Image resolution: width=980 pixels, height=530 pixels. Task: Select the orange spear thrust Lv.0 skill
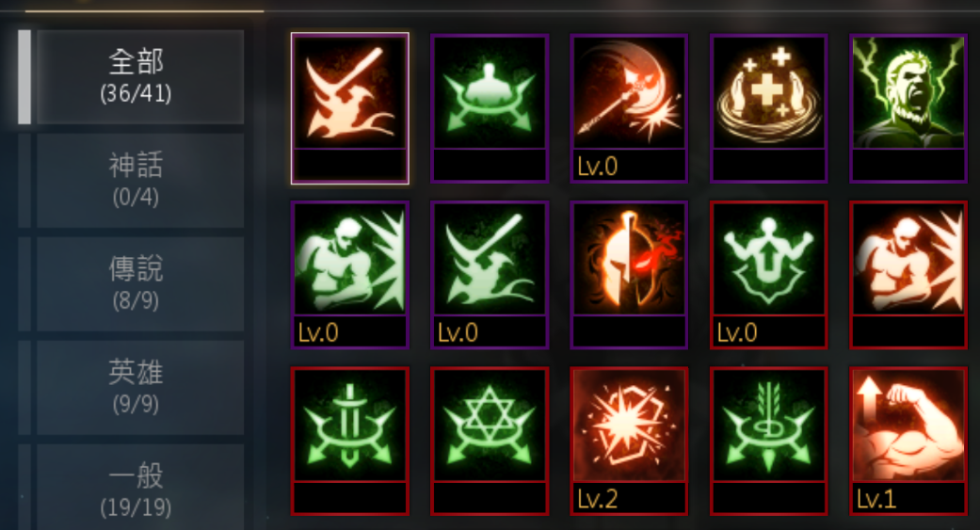(629, 108)
